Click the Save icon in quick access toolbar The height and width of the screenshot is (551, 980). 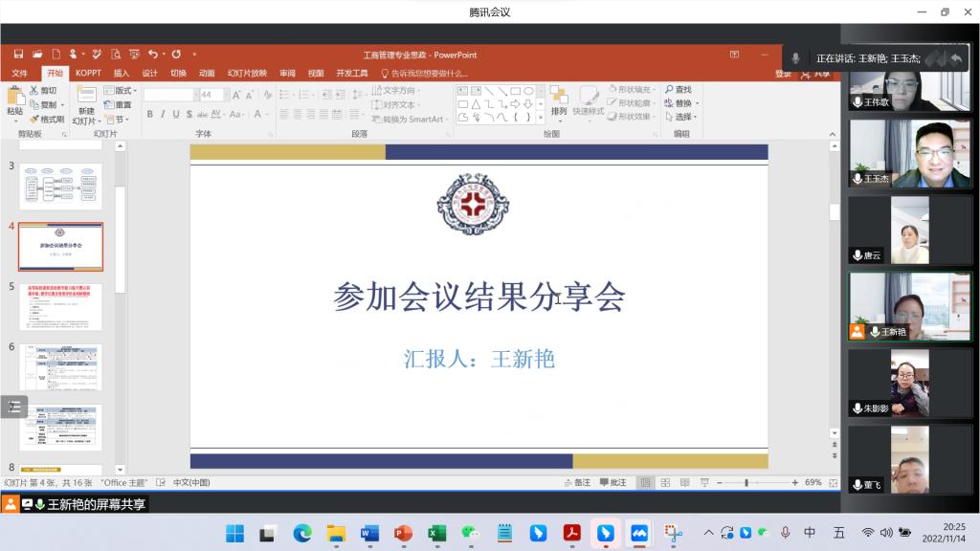click(18, 55)
